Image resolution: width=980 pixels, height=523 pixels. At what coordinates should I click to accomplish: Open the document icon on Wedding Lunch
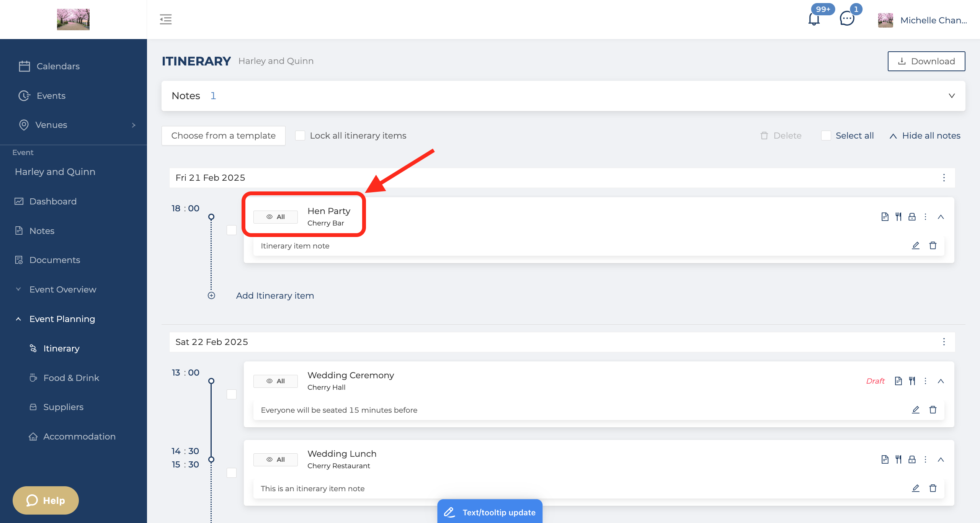point(885,459)
